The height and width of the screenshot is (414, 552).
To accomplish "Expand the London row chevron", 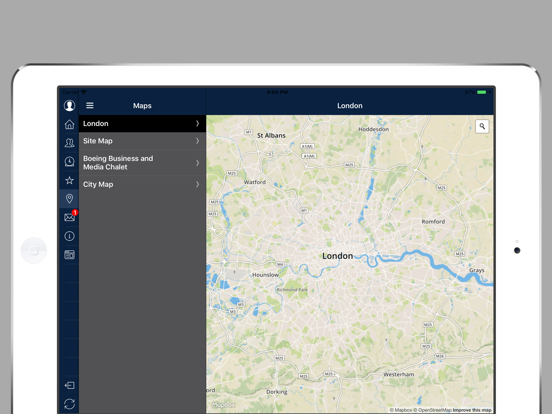I will [x=197, y=123].
